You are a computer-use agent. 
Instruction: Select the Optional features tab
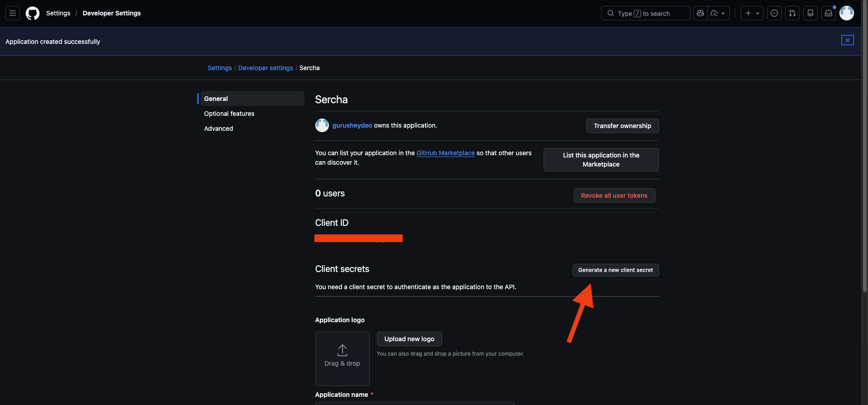(x=229, y=114)
